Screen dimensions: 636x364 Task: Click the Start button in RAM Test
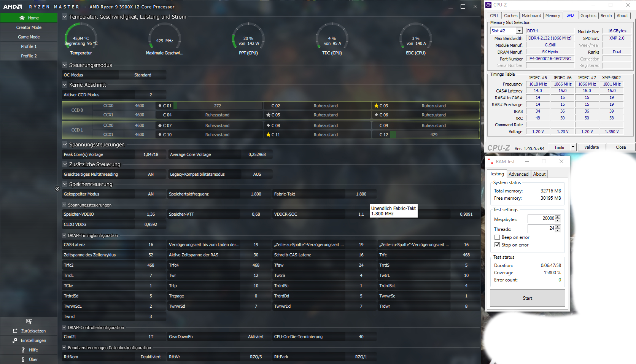coord(528,298)
